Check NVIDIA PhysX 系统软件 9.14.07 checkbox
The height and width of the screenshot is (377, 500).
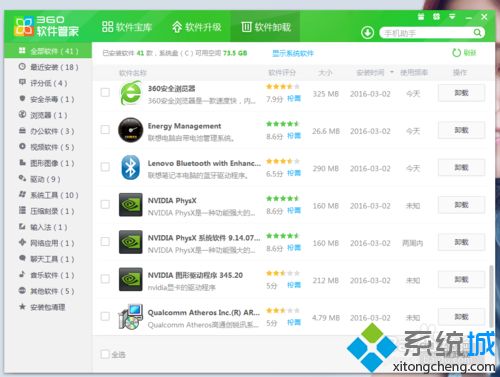click(x=105, y=242)
